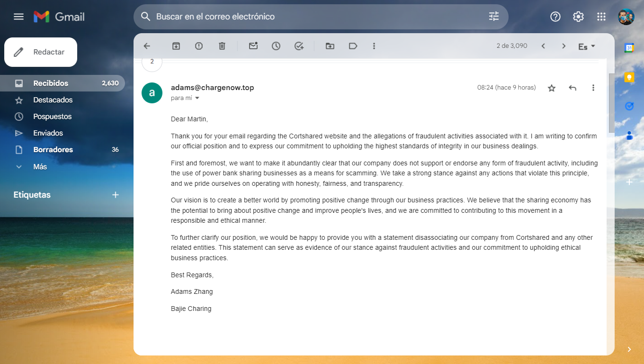The height and width of the screenshot is (364, 644).
Task: Expand the 2 collapsed messages in thread
Action: (152, 63)
